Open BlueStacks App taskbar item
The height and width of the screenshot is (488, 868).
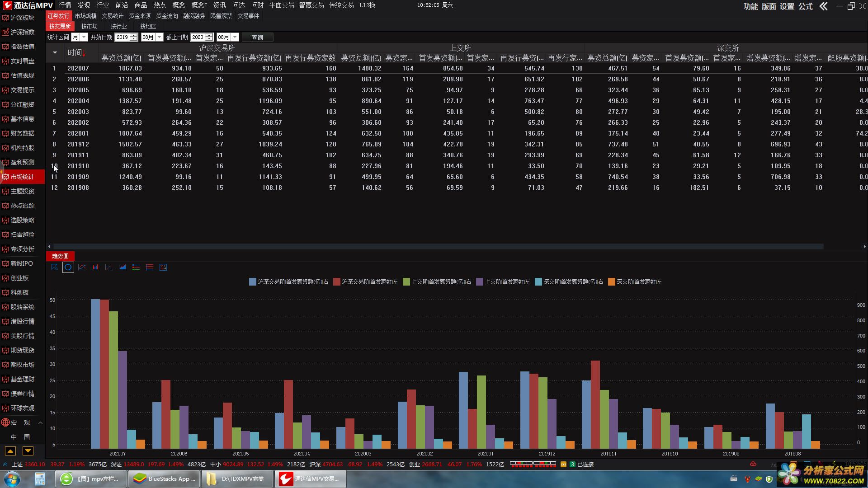point(165,479)
